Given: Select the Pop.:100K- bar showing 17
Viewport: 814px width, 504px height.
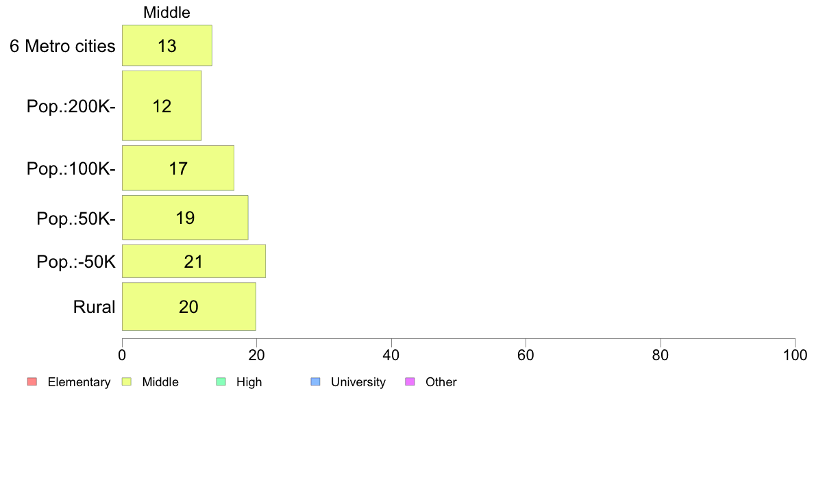Looking at the screenshot, I should (178, 168).
